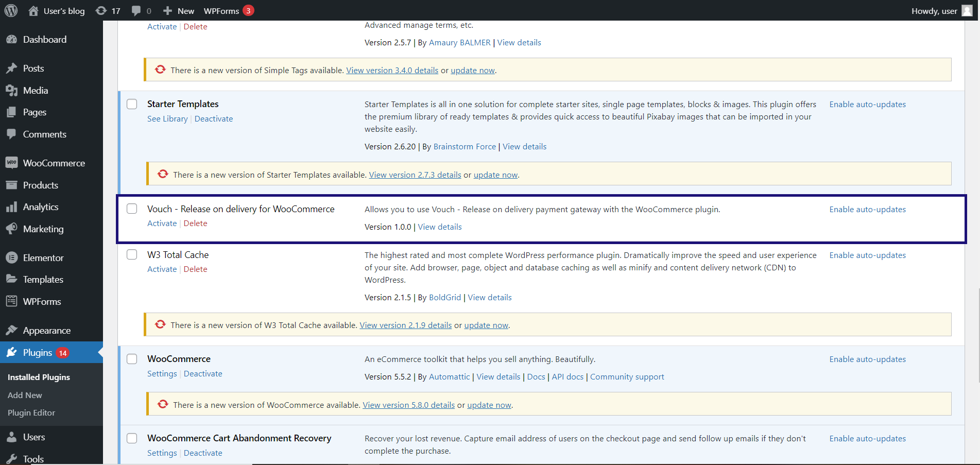Screen dimensions: 980x465
Task: Click the Dashboard gauge icon
Action: click(x=11, y=40)
